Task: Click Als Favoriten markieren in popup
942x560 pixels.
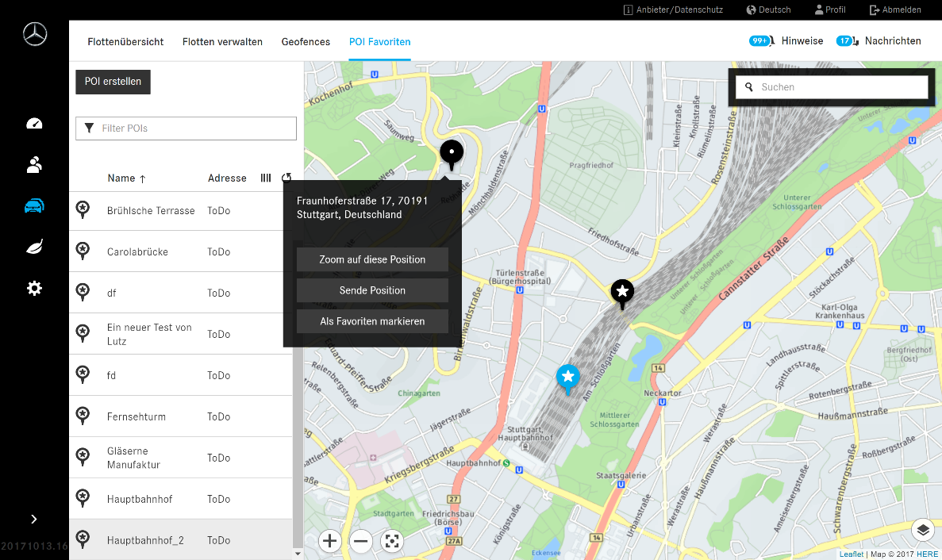Action: pyautogui.click(x=372, y=321)
